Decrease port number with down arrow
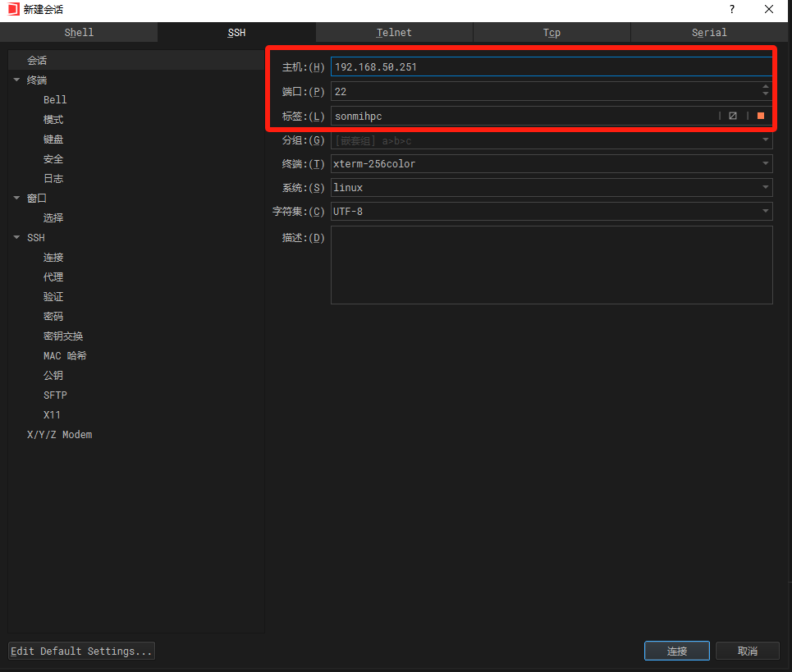Viewport: 792px width, 672px height. pos(766,95)
